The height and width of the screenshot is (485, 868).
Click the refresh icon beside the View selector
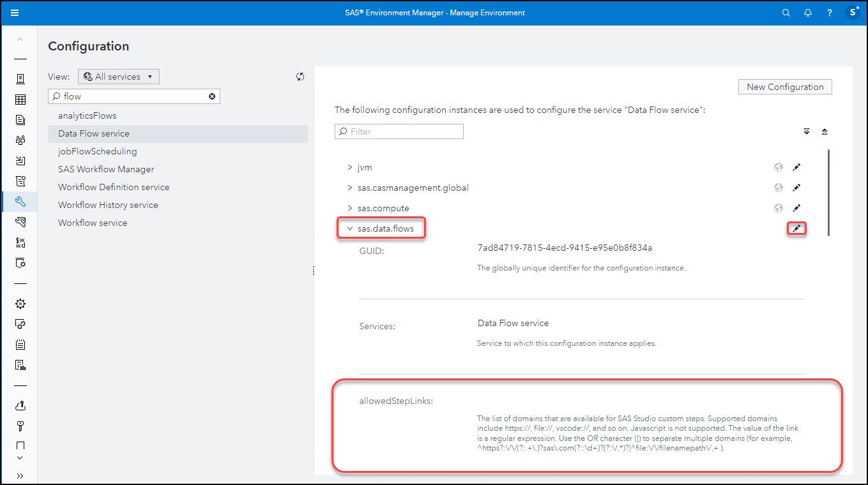[300, 76]
